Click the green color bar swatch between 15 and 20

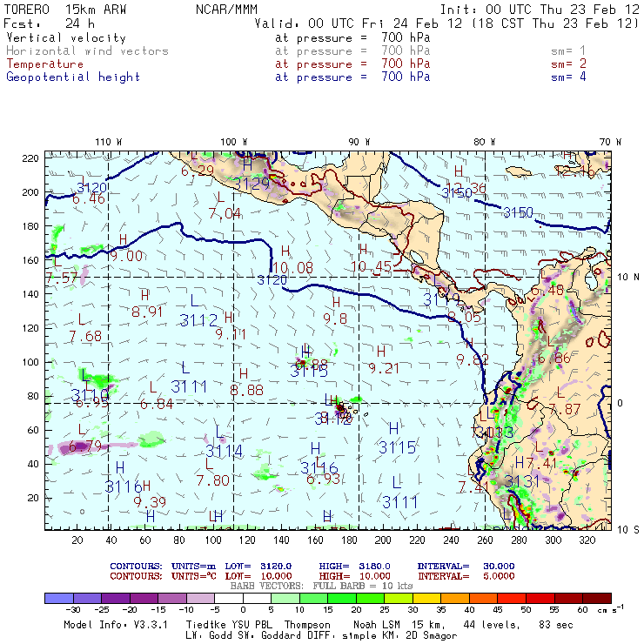[343, 598]
